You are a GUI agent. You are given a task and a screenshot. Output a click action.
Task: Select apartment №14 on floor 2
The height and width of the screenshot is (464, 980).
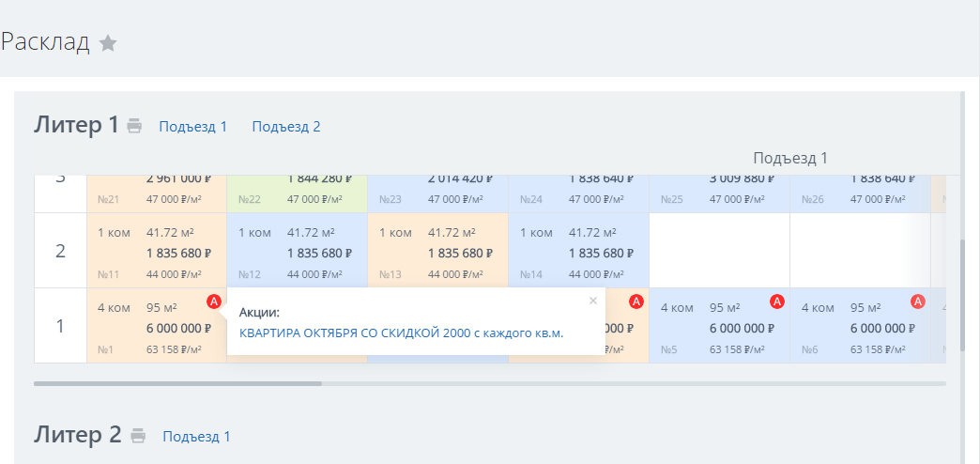pos(579,251)
